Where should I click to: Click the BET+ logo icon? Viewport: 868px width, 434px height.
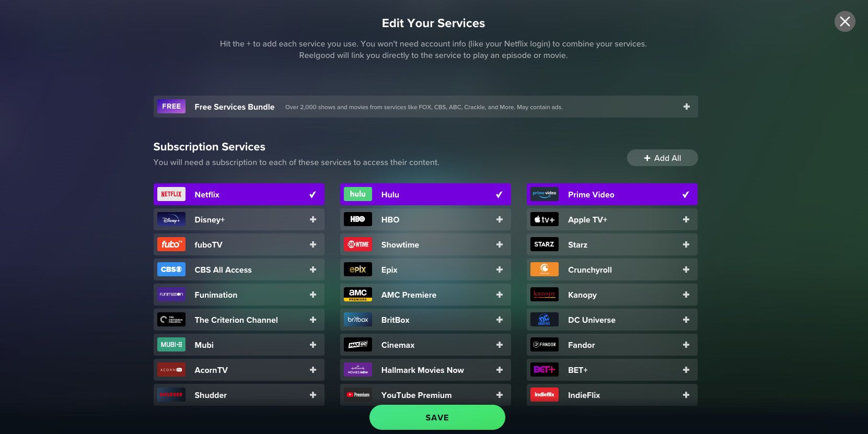(x=545, y=370)
